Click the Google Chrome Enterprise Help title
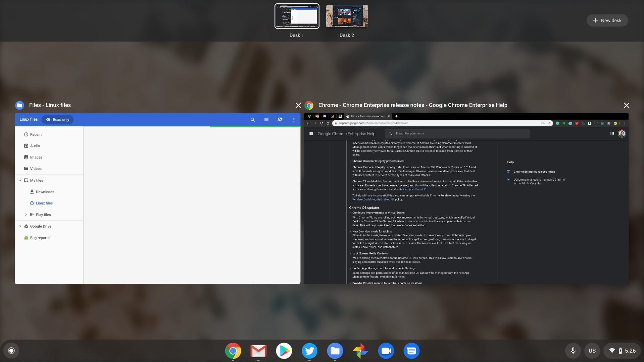The image size is (644, 362). [346, 133]
